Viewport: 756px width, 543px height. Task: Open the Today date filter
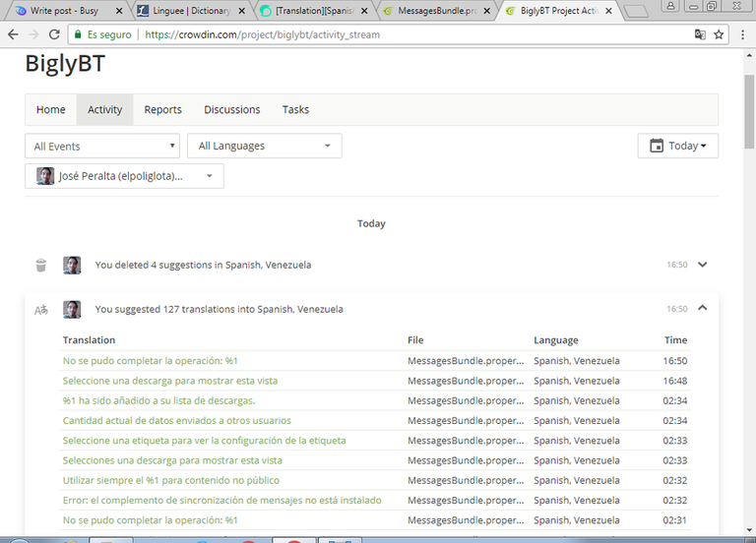[x=677, y=146]
